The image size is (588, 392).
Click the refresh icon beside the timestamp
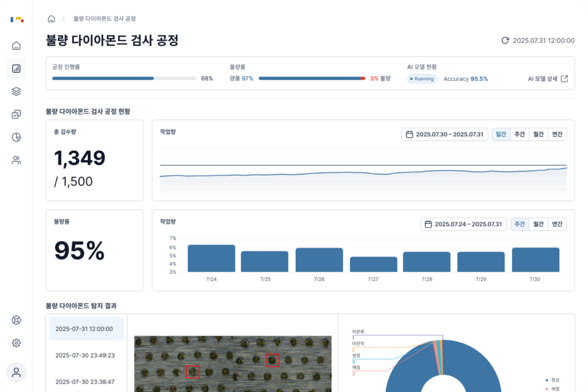pos(505,41)
